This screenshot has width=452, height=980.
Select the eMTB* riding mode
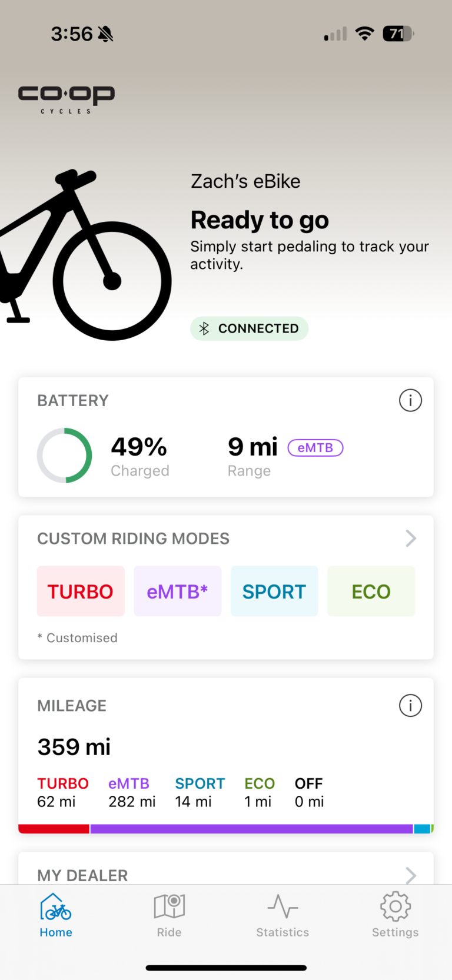177,592
